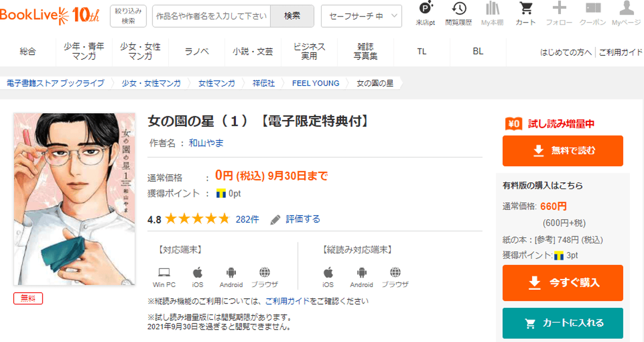644x342 pixels.
Task: Open the 小説・文芸 category tab
Action: point(253,51)
